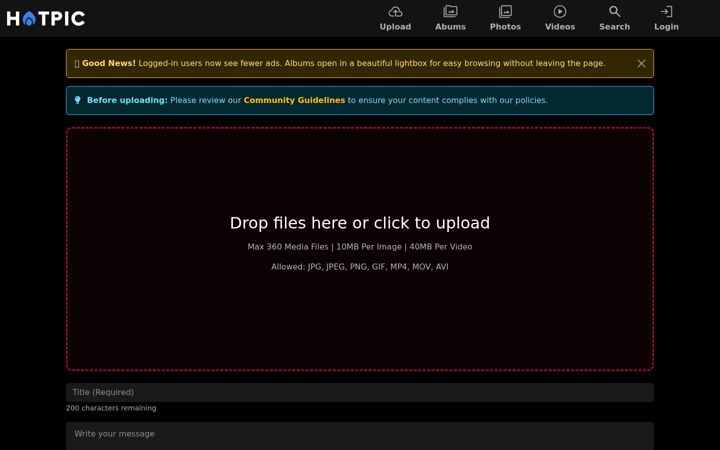Open the Community Guidelines link
720x450 pixels.
294,100
